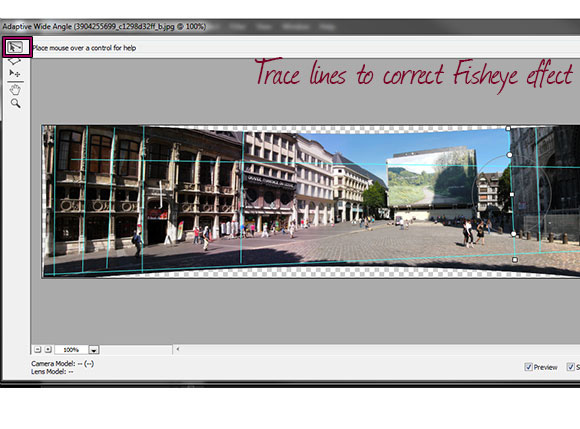Click the upper rotation circle handle on constraint
Screen dimensions: 580x429
509,155
